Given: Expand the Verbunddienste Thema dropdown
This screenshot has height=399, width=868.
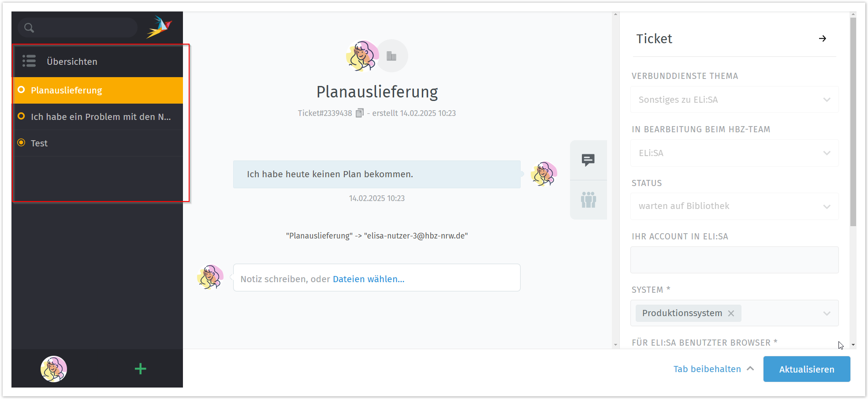Looking at the screenshot, I should [827, 100].
